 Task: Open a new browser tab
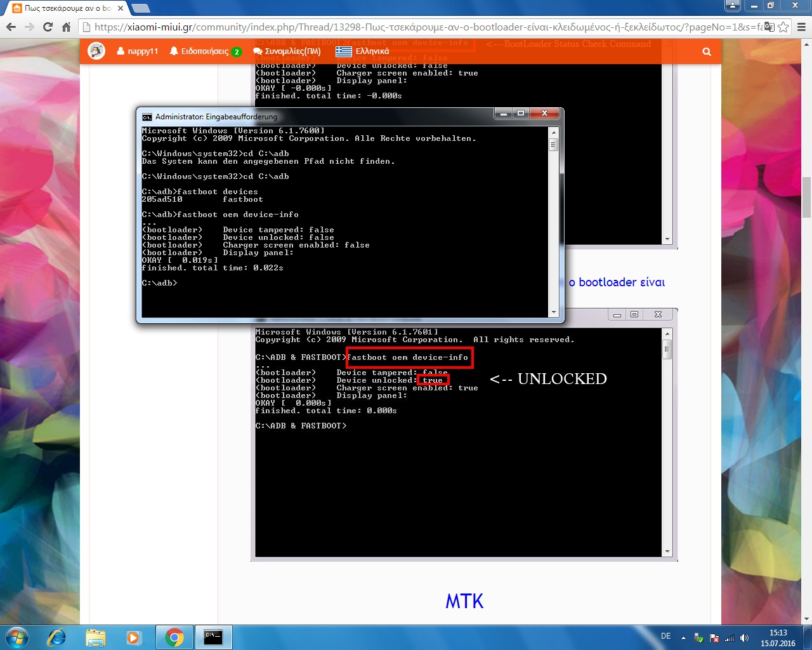click(x=140, y=8)
